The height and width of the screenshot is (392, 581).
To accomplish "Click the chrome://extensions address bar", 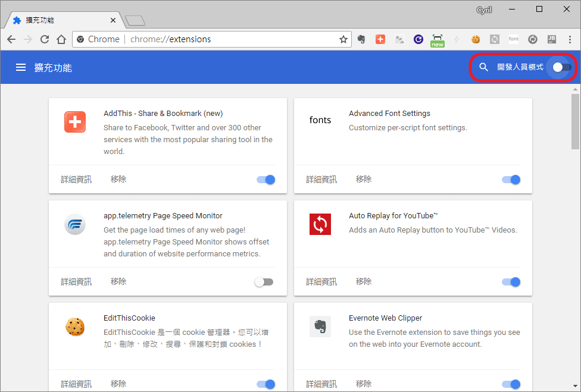I will 211,39.
